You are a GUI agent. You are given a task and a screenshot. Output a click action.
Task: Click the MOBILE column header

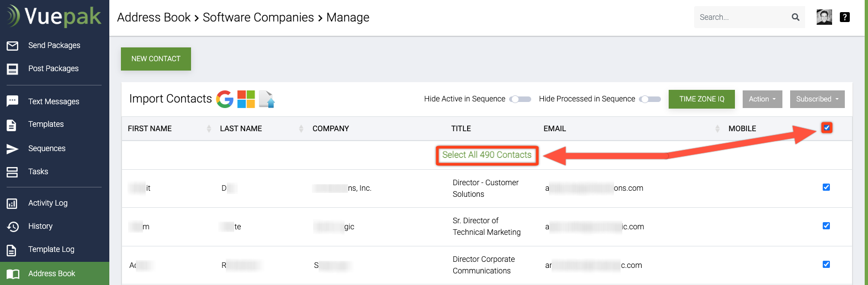[742, 128]
